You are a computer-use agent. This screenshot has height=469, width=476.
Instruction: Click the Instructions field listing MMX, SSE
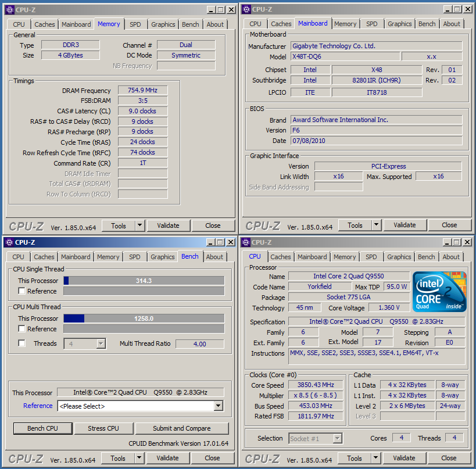pyautogui.click(x=377, y=356)
